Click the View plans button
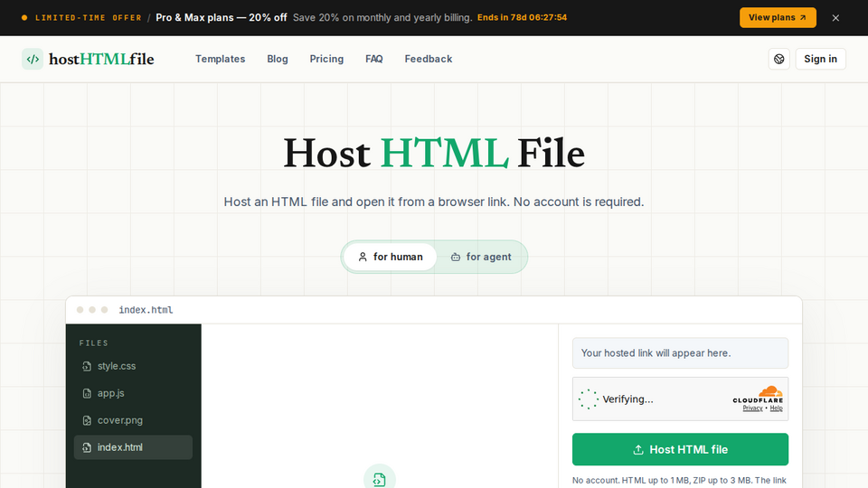868x488 pixels. 778,18
